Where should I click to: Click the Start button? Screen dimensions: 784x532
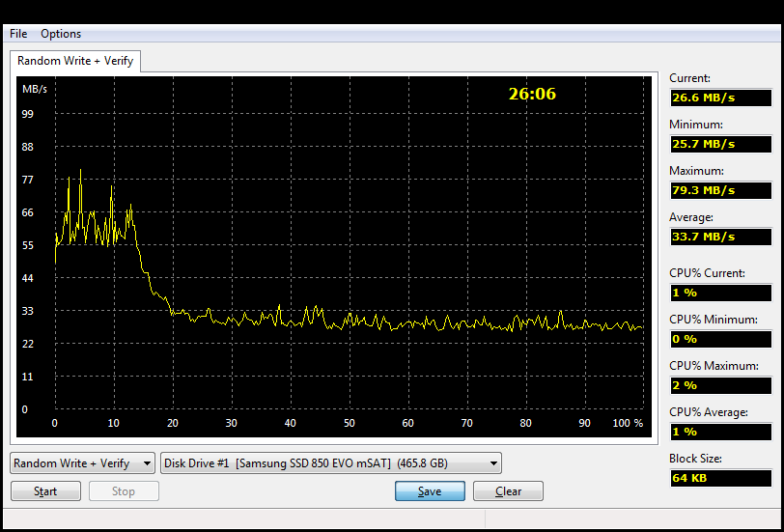[x=45, y=491]
